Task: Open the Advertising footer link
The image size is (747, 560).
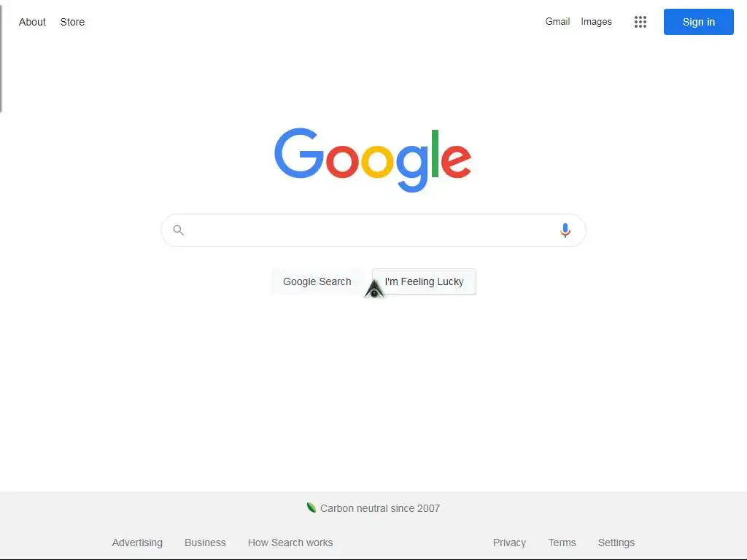Action: [137, 542]
